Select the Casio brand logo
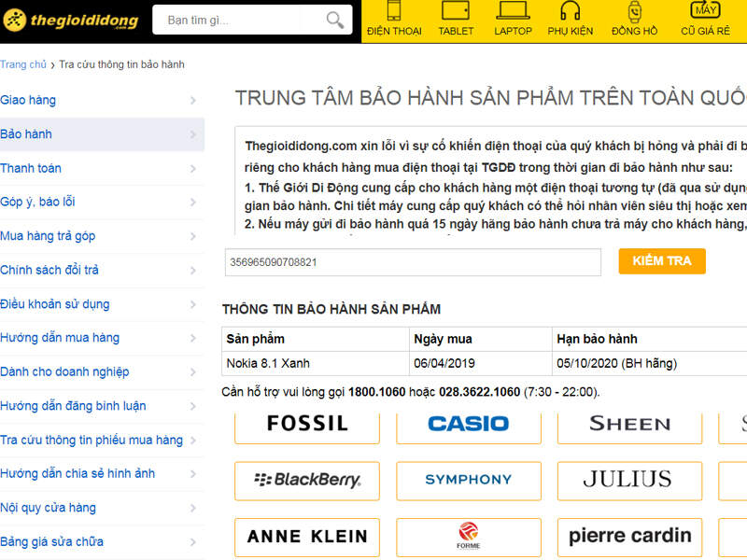This screenshot has height=560, width=747. pos(468,424)
